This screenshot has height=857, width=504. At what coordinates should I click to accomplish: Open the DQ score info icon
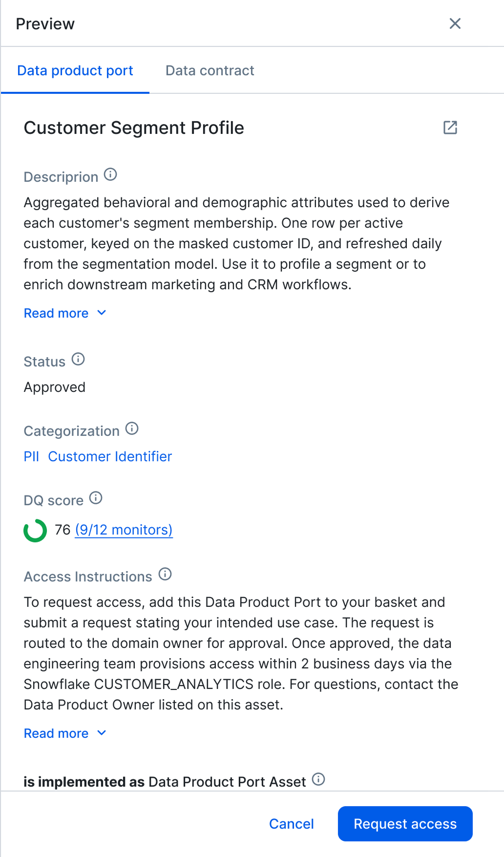(96, 498)
